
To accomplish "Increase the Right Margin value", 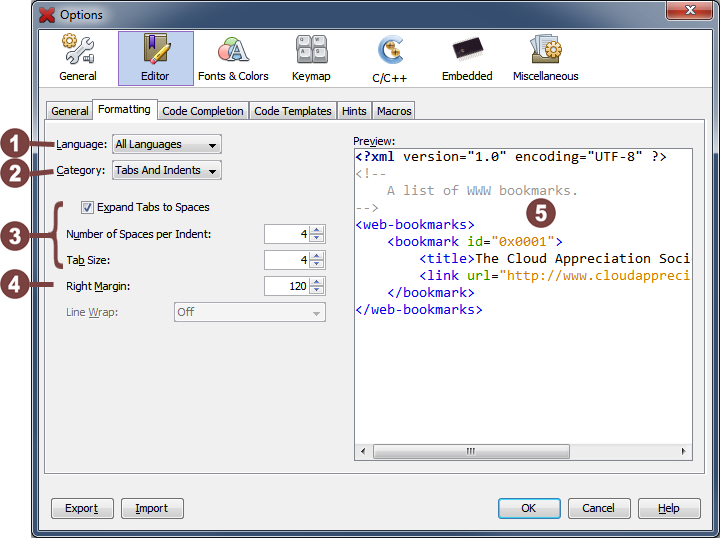I will pos(317,282).
